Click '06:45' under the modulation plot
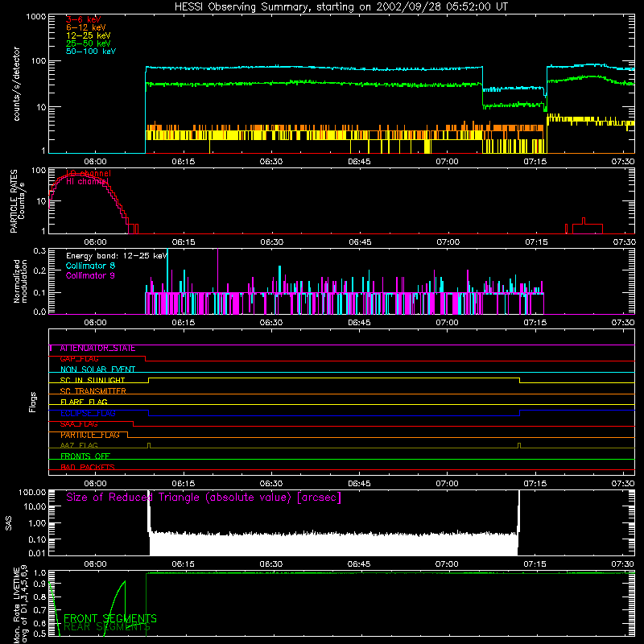644x644 pixels. pyautogui.click(x=359, y=323)
